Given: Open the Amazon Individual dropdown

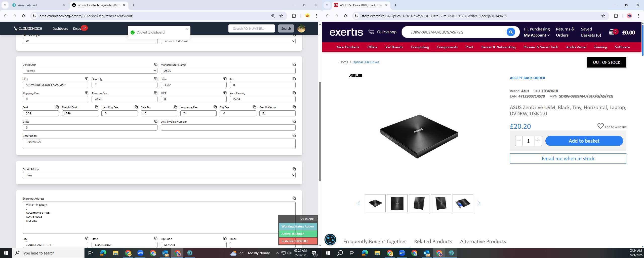Looking at the screenshot, I should pos(228,41).
